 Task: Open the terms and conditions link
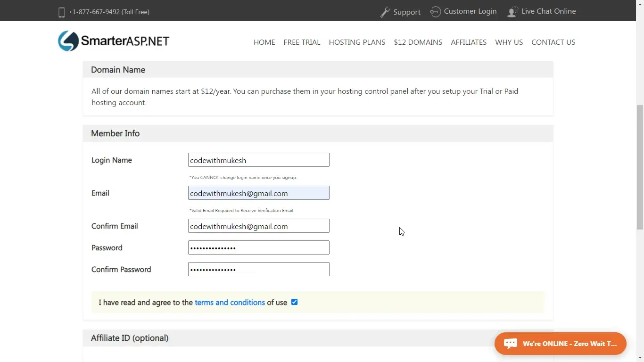tap(230, 302)
